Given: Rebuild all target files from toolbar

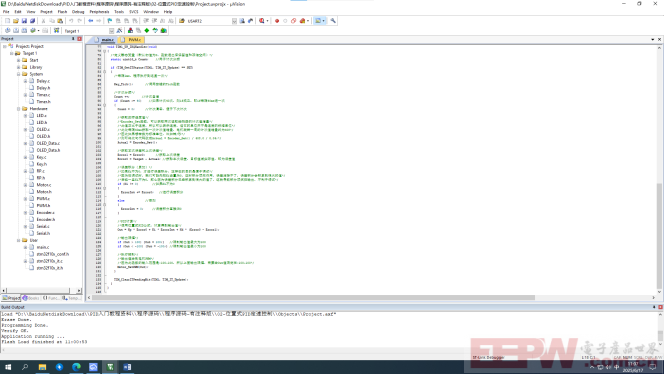Looking at the screenshot, I should click(24, 30).
